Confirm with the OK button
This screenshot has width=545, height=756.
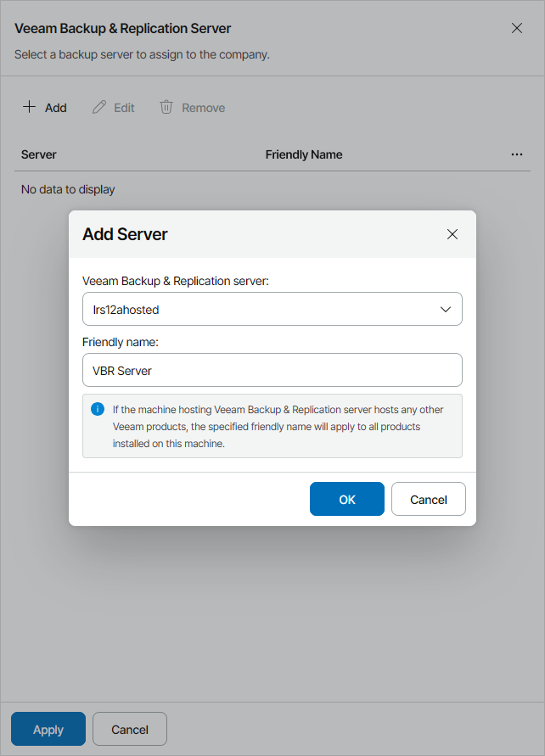[346, 499]
